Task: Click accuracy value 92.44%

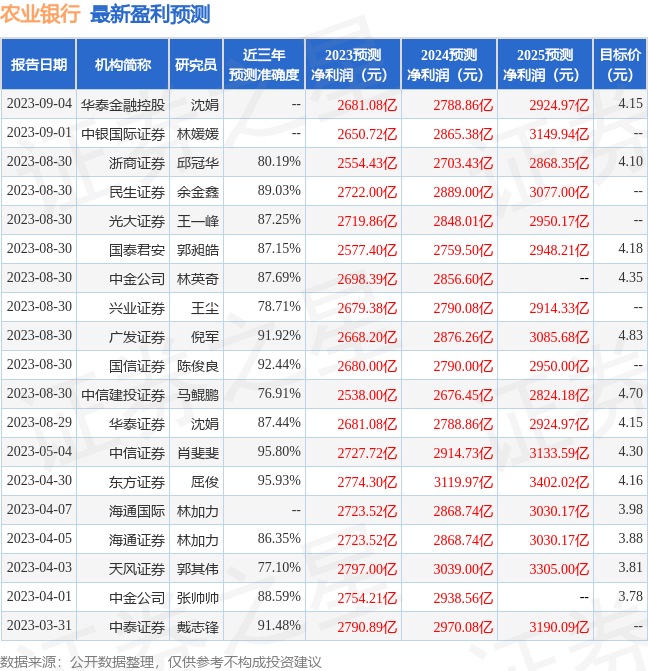Action: (279, 365)
